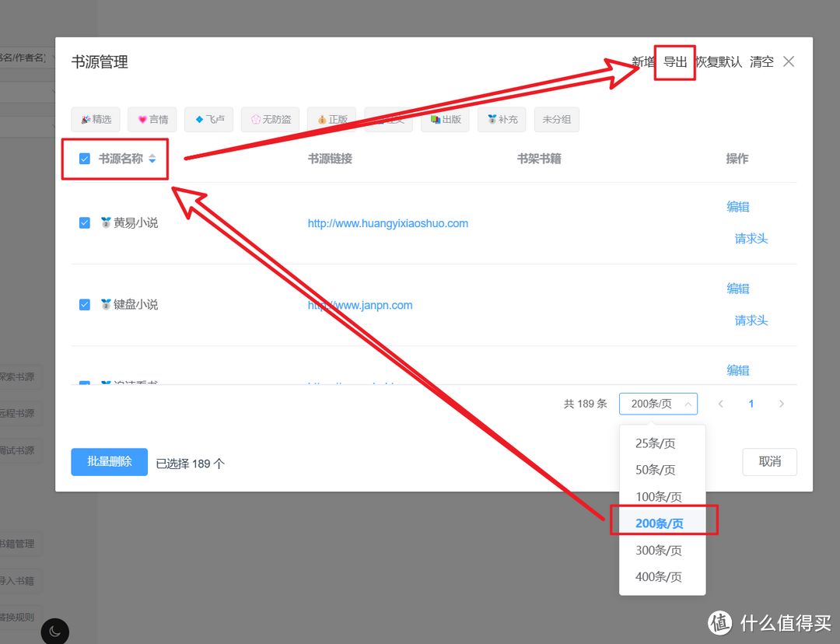
Task: Open the www.janpn.com source link
Action: [360, 306]
